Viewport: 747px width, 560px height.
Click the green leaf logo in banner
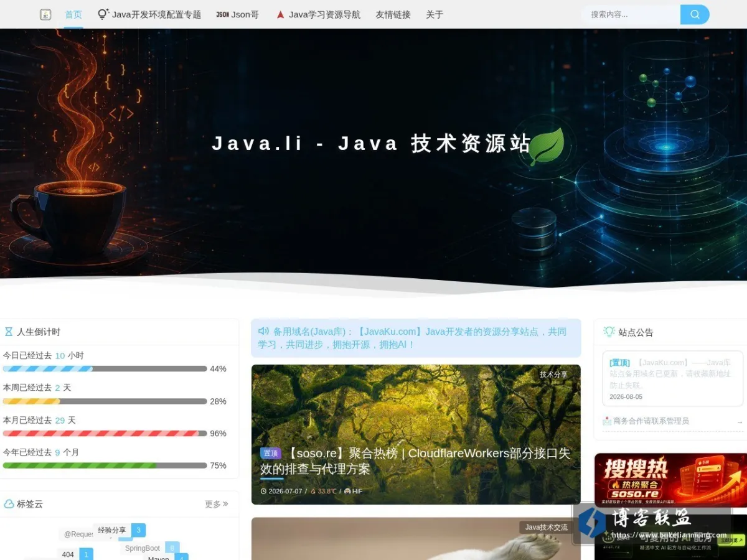[x=547, y=147]
